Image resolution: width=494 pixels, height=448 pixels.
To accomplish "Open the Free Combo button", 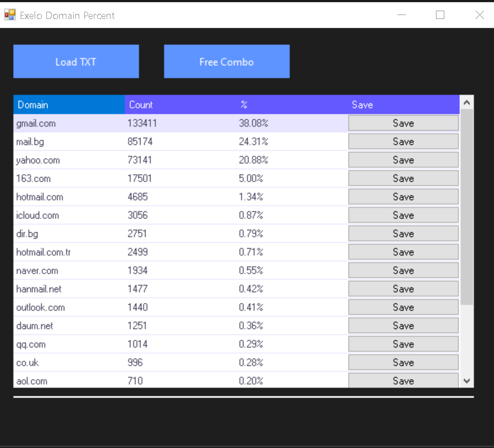I will pyautogui.click(x=227, y=61).
